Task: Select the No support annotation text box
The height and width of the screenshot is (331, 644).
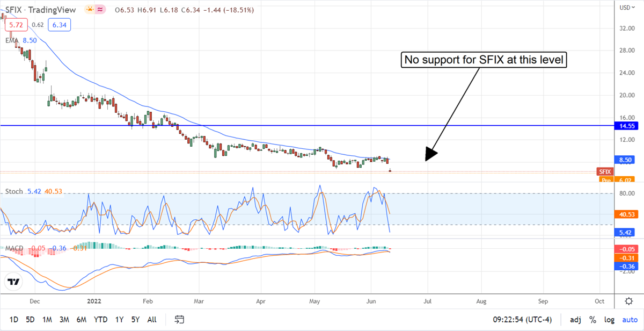Action: (484, 61)
